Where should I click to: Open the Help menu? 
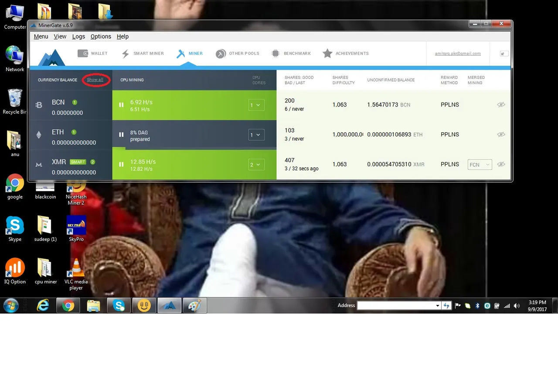[122, 37]
